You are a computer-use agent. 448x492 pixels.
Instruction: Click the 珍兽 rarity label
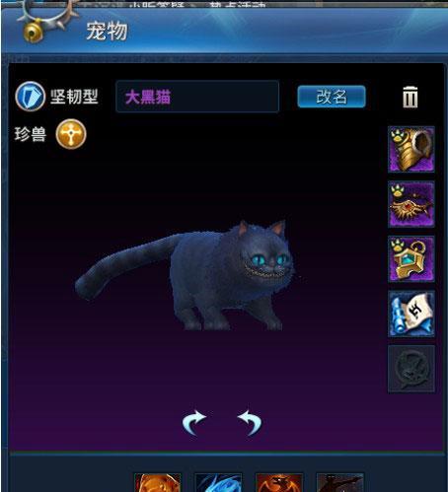coord(30,134)
